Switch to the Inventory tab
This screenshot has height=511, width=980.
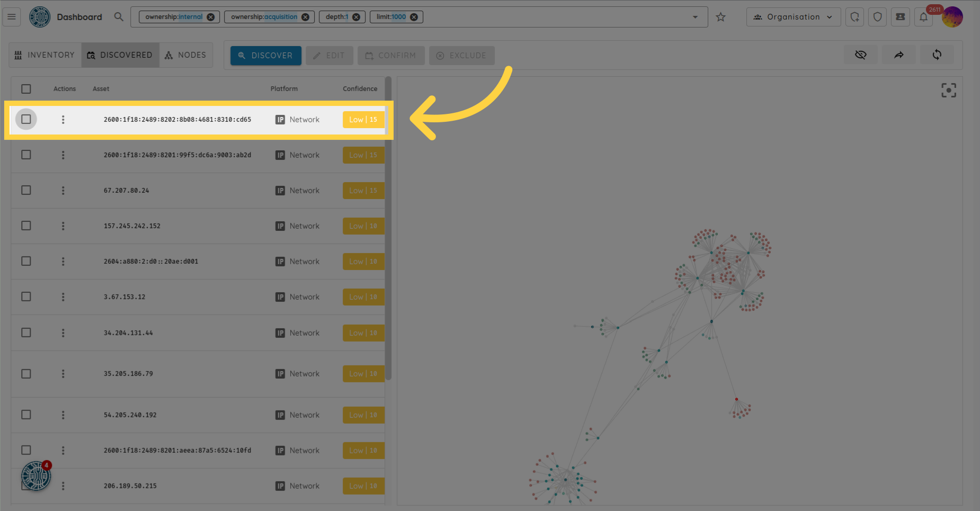[x=45, y=55]
